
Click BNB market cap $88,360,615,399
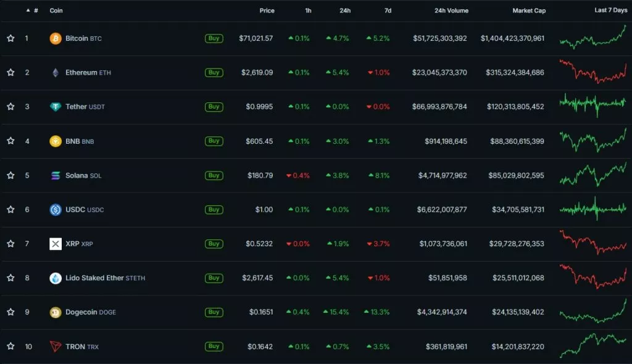pyautogui.click(x=517, y=141)
